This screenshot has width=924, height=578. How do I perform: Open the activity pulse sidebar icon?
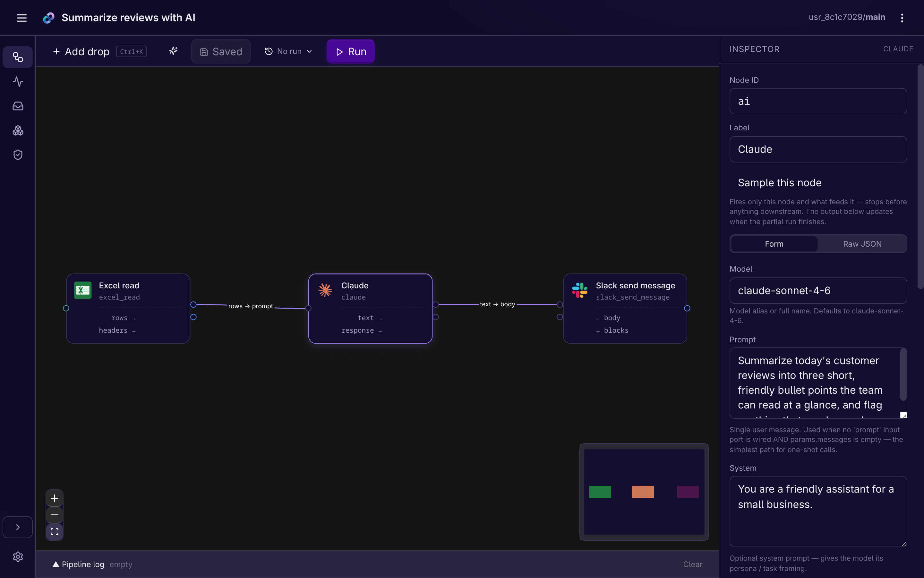(x=18, y=82)
